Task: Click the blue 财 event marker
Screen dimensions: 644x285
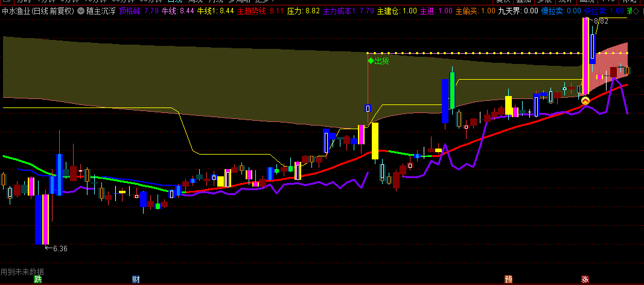Action: (136, 280)
